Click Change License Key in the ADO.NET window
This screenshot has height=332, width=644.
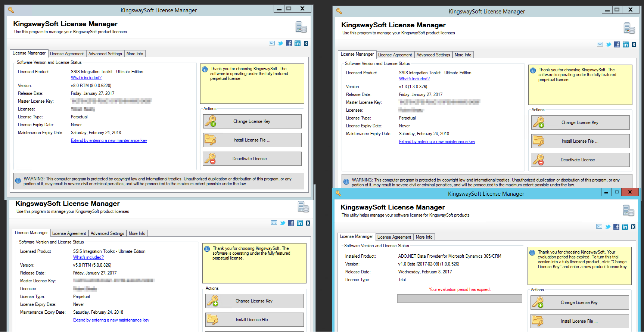[580, 302]
